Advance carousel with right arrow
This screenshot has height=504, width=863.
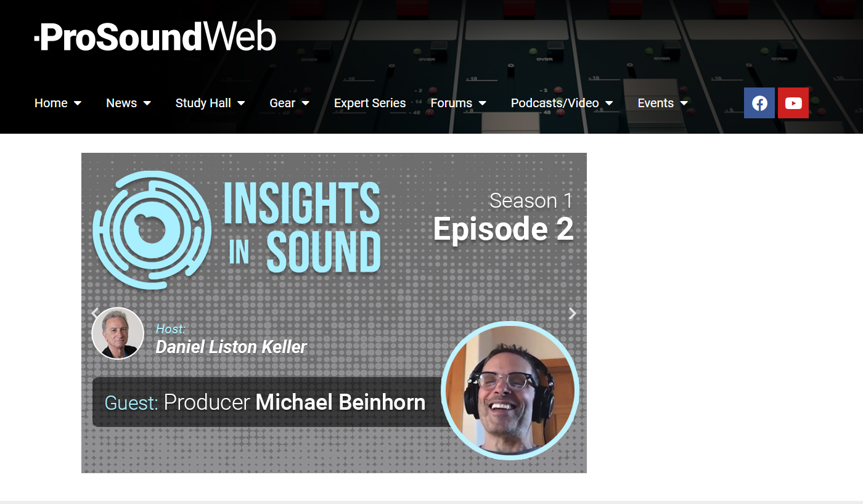pos(573,313)
